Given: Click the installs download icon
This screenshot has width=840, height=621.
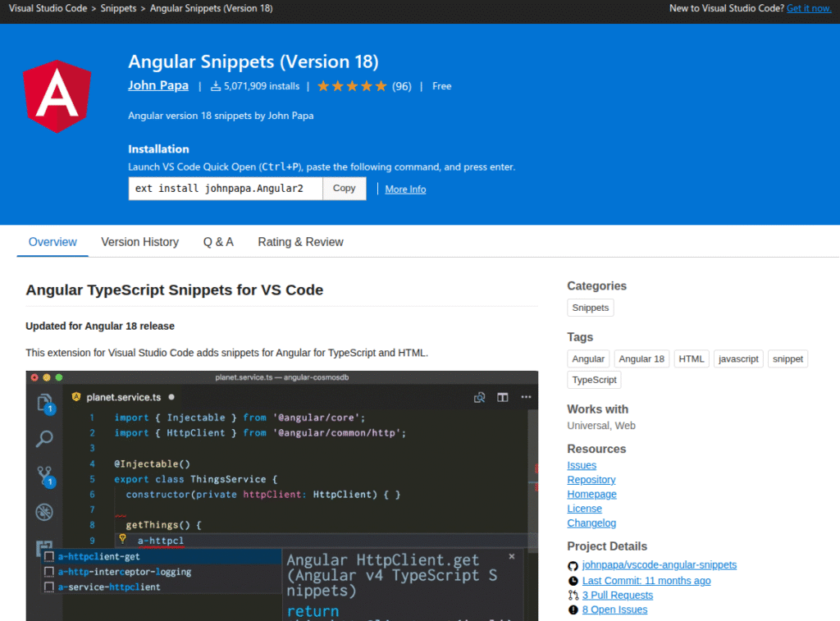Looking at the screenshot, I should pos(216,86).
